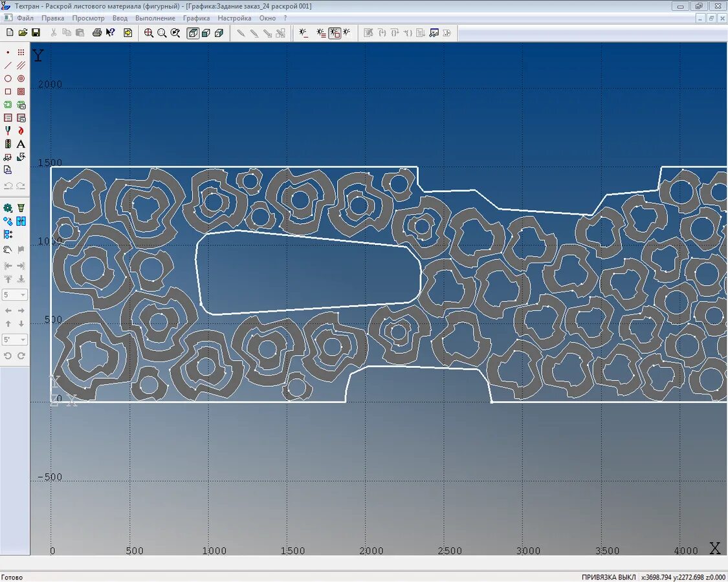This screenshot has width=728, height=582.
Task: Toggle the highlighted blue sheets layout button
Action: point(21,221)
